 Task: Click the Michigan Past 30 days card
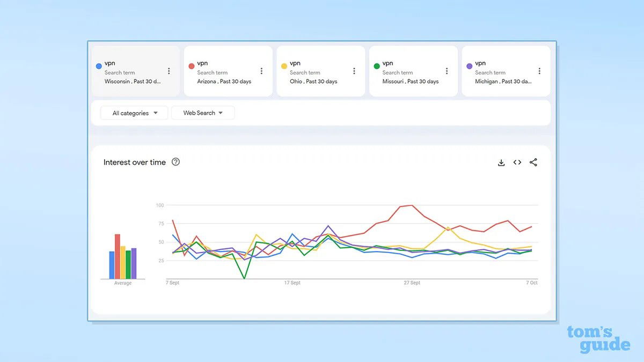pos(502,70)
